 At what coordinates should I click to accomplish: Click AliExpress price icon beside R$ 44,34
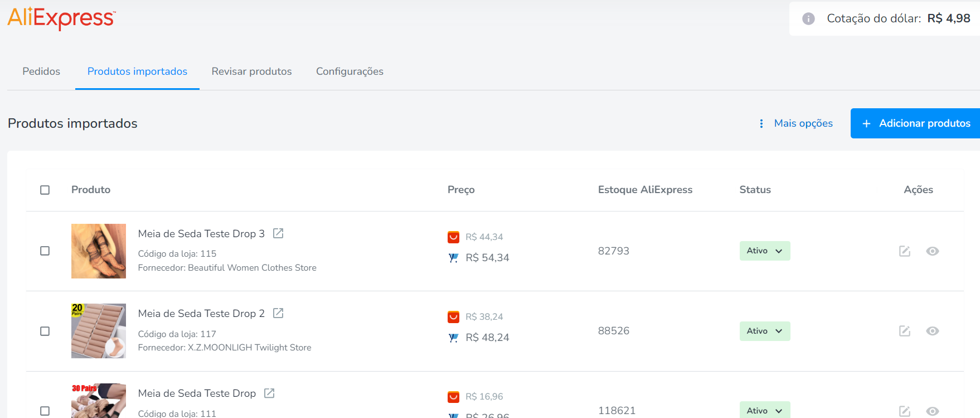pos(454,237)
